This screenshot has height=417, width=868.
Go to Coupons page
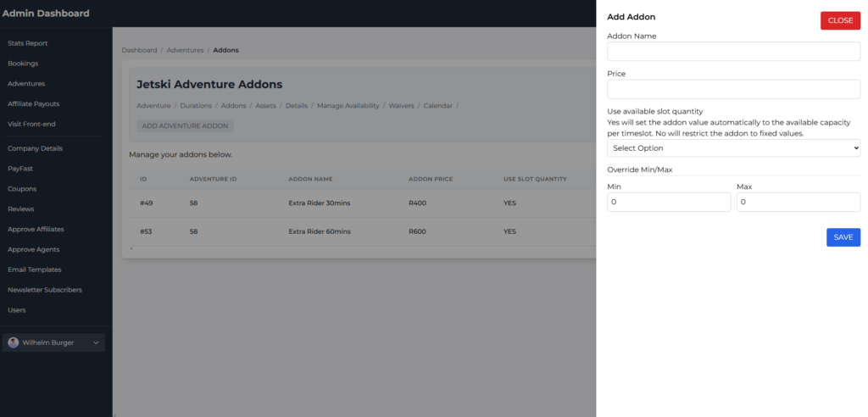[22, 189]
